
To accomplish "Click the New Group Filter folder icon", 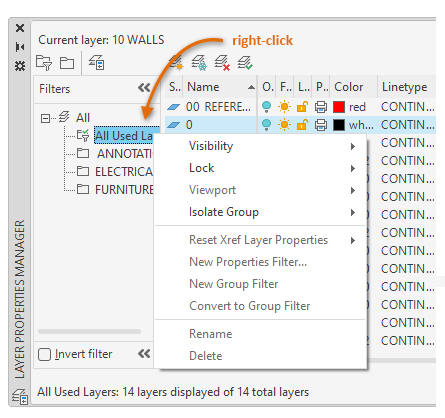I will coord(67,63).
